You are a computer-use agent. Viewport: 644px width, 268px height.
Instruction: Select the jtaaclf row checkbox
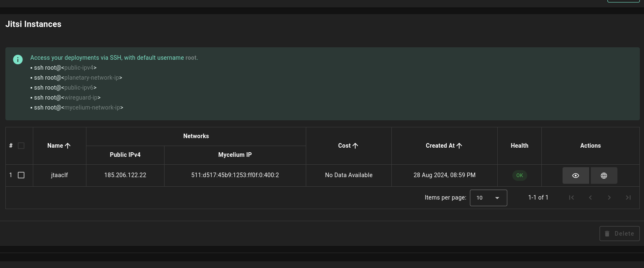pyautogui.click(x=21, y=175)
